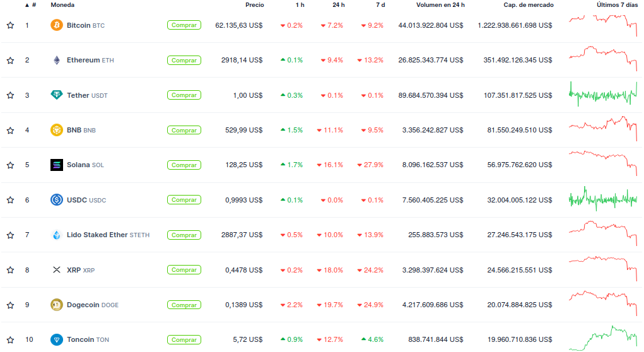
Task: Toggle the XRP favorite star
Action: (x=10, y=270)
